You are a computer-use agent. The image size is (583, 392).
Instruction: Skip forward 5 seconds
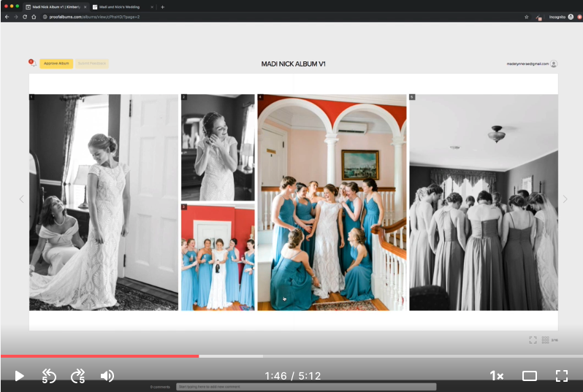(77, 376)
